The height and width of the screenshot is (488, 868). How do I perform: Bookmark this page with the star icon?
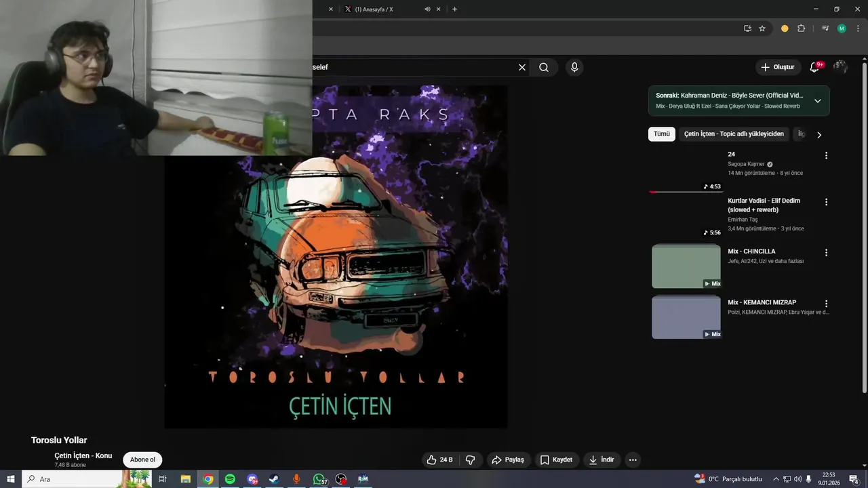tap(762, 28)
